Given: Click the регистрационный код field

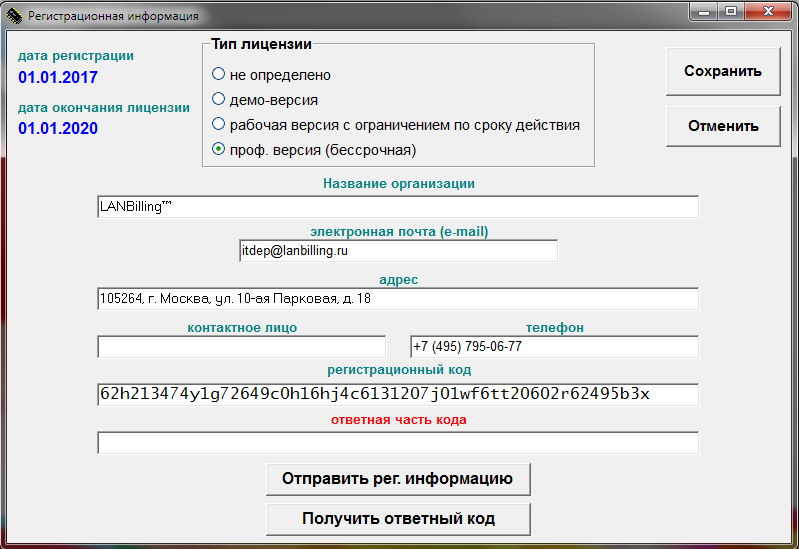Looking at the screenshot, I should tap(398, 395).
